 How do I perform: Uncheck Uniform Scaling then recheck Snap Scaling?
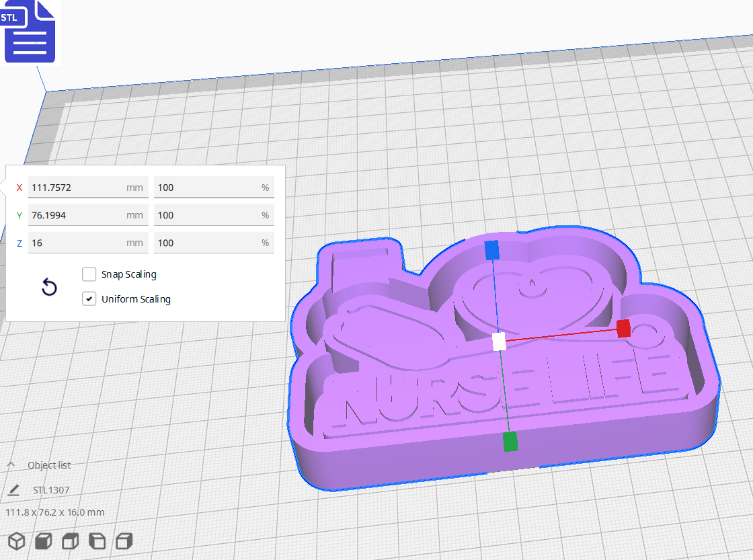(89, 274)
